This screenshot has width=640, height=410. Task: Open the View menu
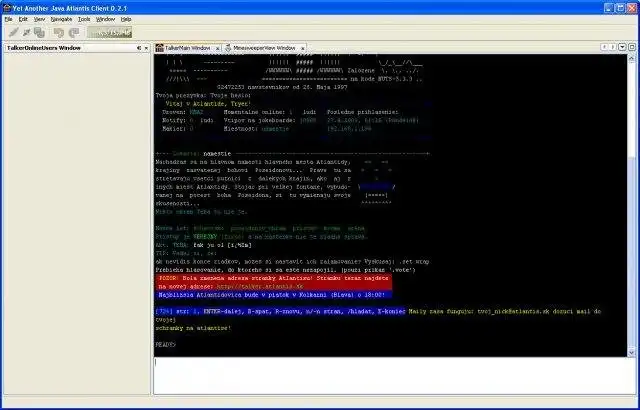pos(39,19)
